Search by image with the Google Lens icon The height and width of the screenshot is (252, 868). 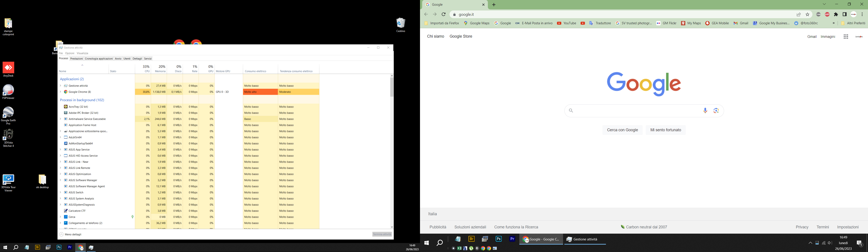click(716, 110)
